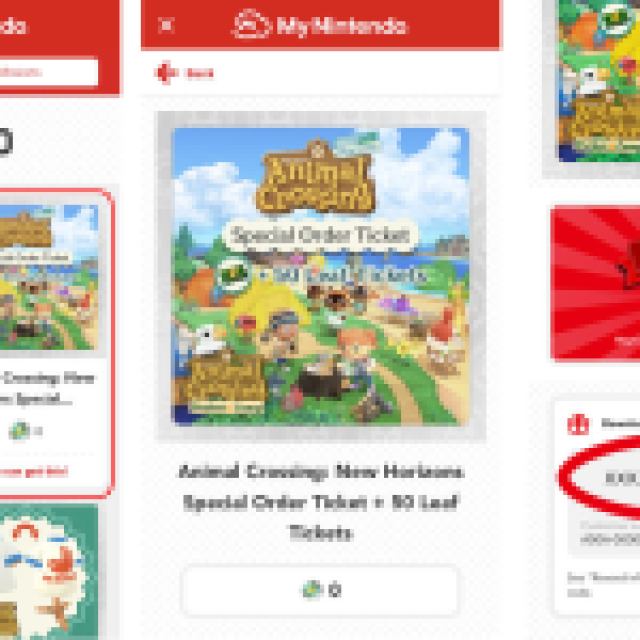This screenshot has width=640, height=640.
Task: Click the Platinum Points coin icon in button
Action: tap(312, 589)
